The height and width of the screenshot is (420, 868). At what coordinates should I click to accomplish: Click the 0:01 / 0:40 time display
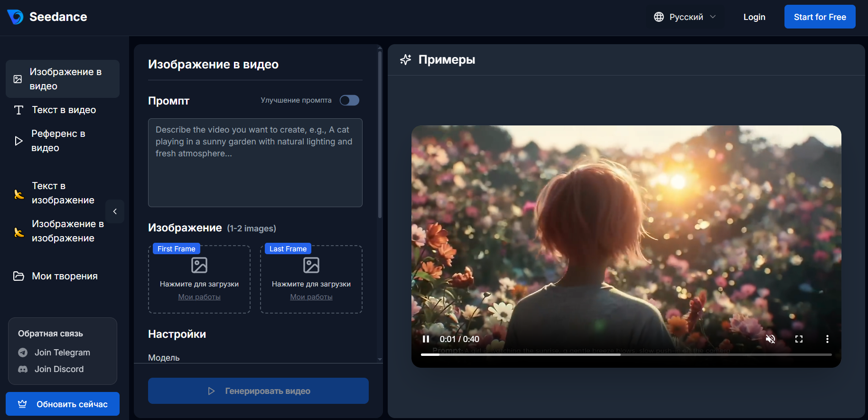point(459,339)
